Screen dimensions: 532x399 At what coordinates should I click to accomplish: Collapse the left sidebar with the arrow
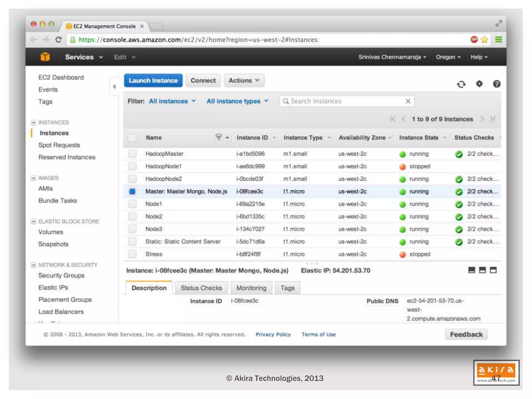coord(114,87)
